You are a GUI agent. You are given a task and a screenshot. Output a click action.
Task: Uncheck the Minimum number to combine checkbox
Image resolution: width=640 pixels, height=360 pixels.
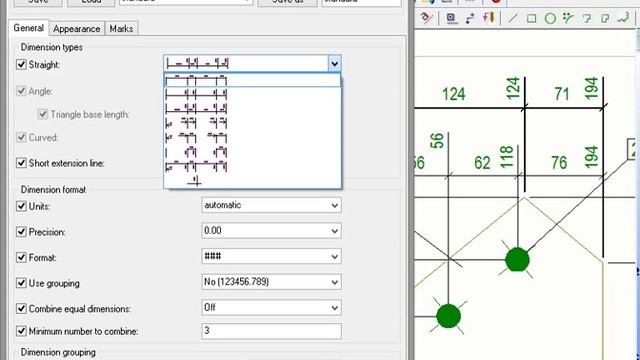21,331
